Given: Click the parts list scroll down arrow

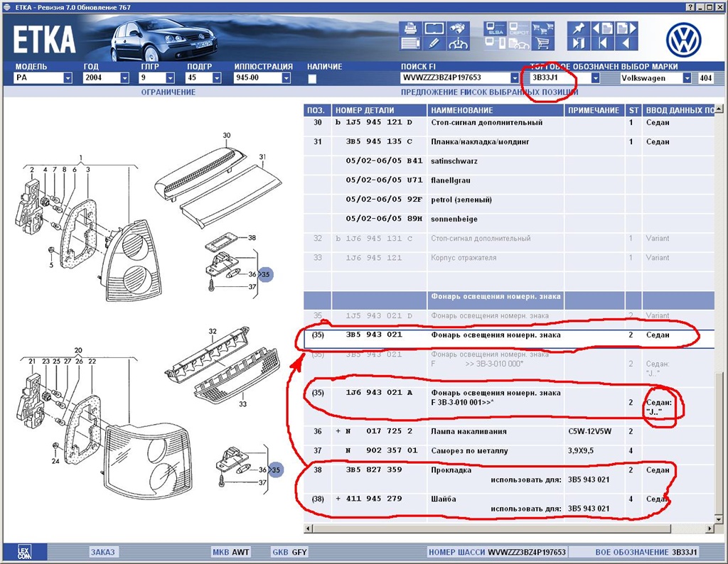Looking at the screenshot, I should tap(719, 519).
